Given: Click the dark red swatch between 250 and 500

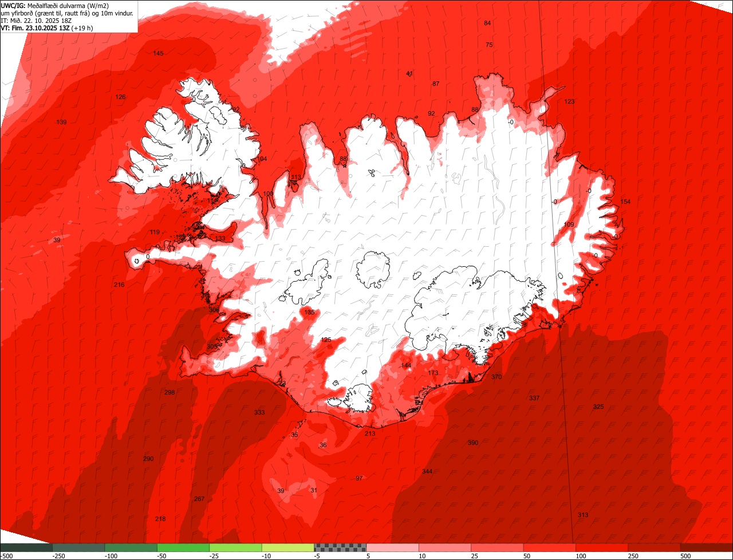Looking at the screenshot, I should 654,547.
